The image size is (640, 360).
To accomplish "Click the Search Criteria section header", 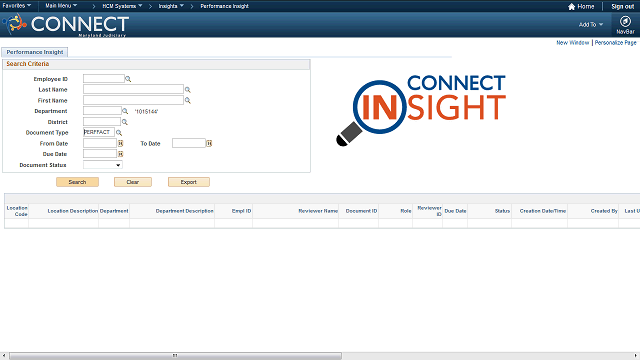I will tap(156, 64).
